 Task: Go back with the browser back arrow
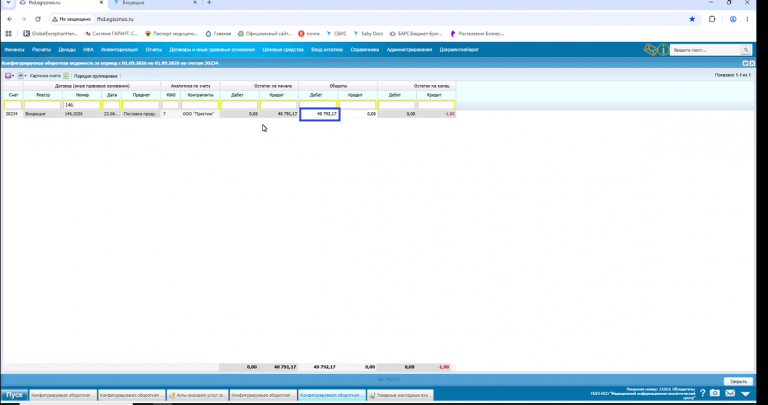click(x=10, y=19)
